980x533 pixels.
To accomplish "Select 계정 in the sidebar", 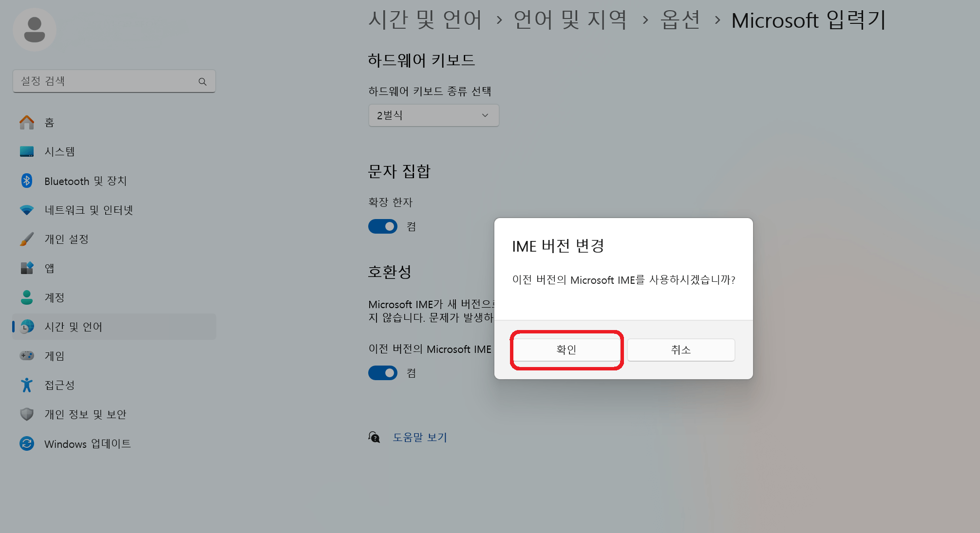I will click(x=54, y=297).
